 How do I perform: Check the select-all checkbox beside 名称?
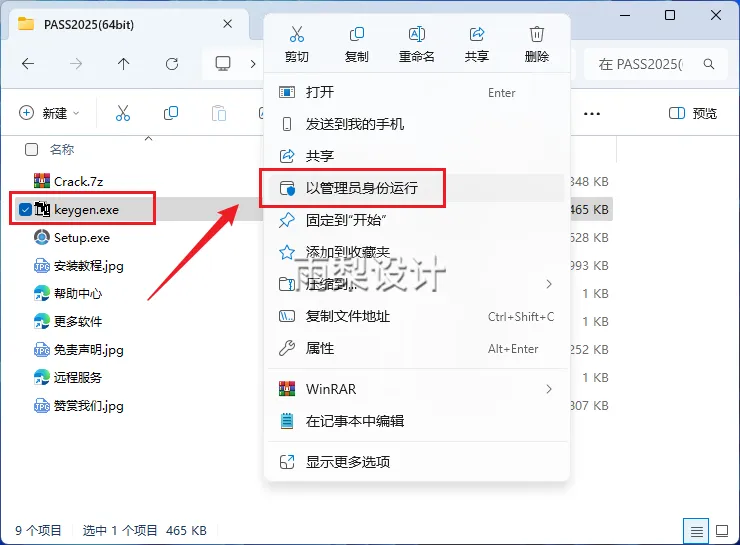pos(31,150)
